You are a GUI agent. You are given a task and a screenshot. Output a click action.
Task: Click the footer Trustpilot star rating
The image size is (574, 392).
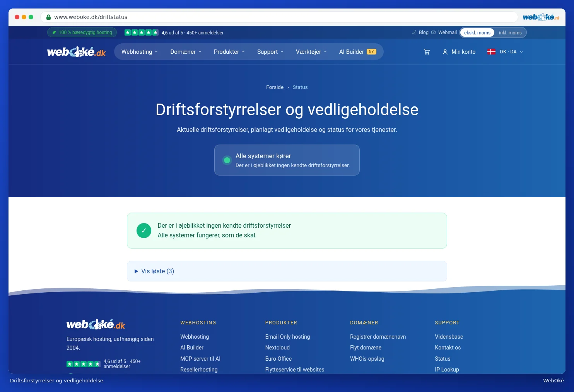84,364
